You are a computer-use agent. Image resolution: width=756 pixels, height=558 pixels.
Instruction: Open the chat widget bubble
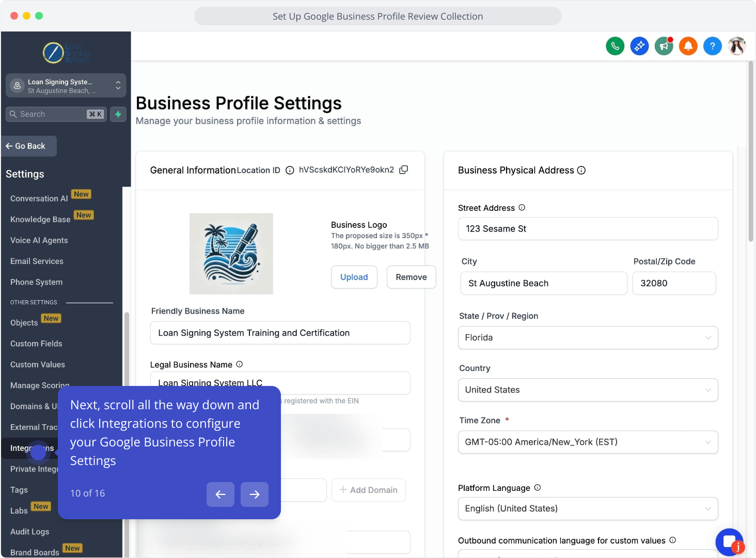729,542
